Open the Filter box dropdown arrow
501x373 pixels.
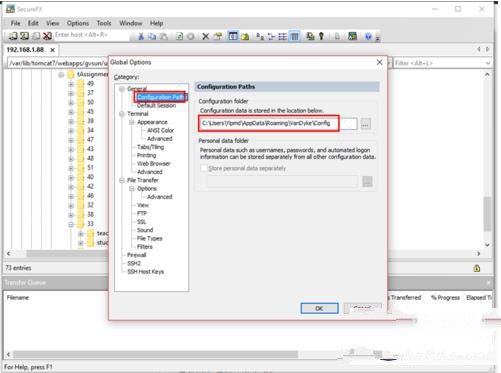488,63
